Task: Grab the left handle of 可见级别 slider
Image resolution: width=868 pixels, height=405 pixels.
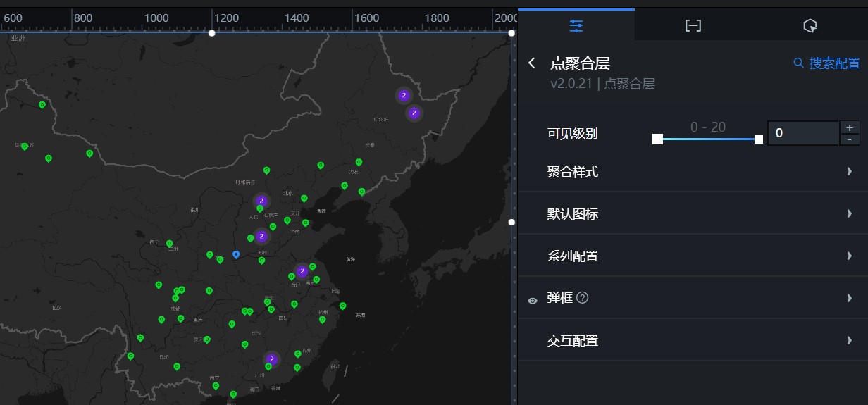Action: 657,139
